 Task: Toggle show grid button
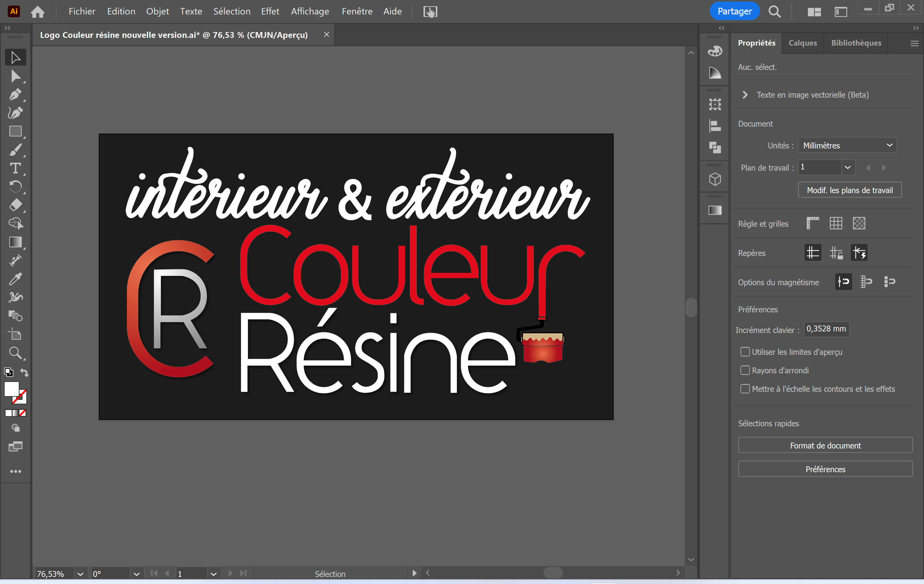[836, 223]
